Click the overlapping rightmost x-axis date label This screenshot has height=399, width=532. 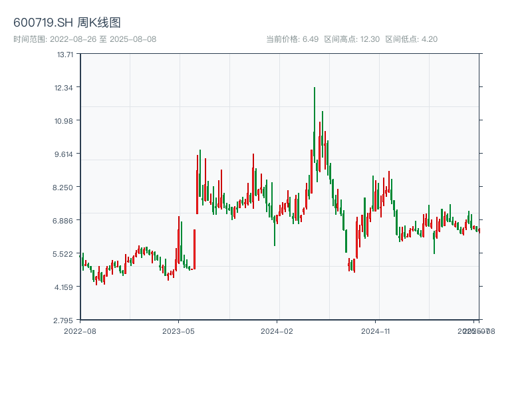476,331
